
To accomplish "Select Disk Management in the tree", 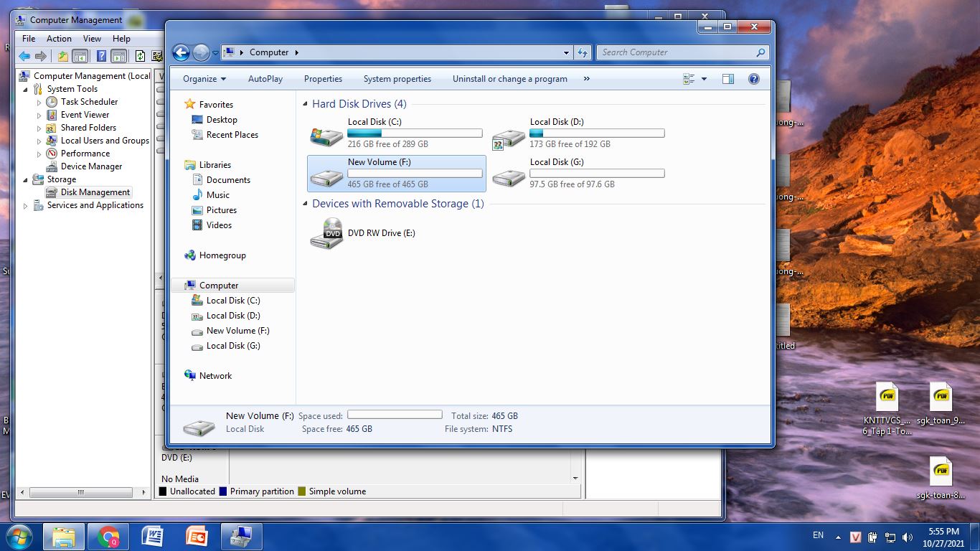I will tap(95, 192).
